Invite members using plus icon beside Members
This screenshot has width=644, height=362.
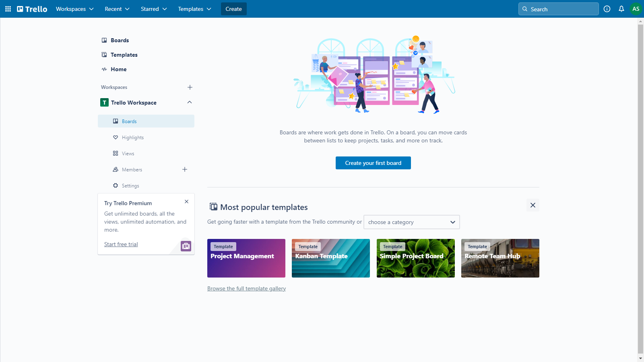pos(185,170)
